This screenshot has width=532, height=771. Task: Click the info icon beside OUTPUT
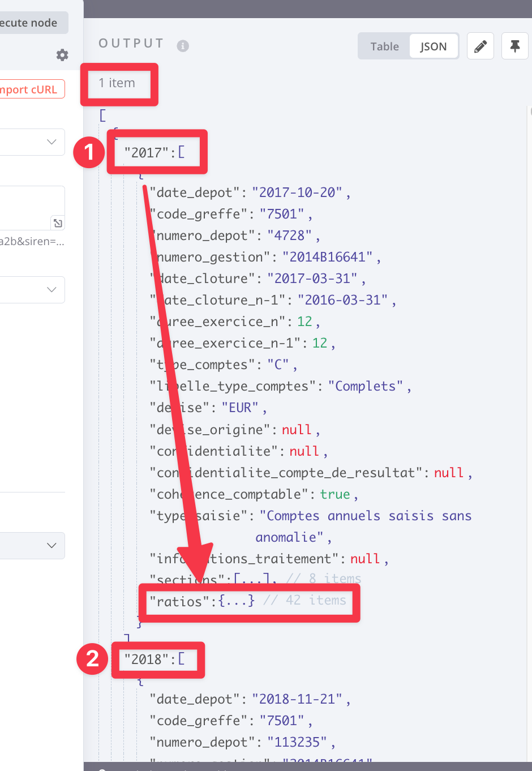183,46
